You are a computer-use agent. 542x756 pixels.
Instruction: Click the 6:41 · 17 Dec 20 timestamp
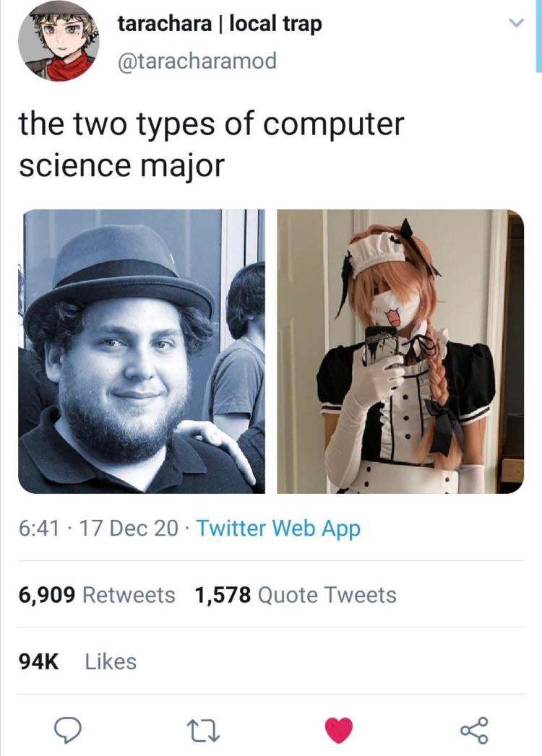click(98, 528)
